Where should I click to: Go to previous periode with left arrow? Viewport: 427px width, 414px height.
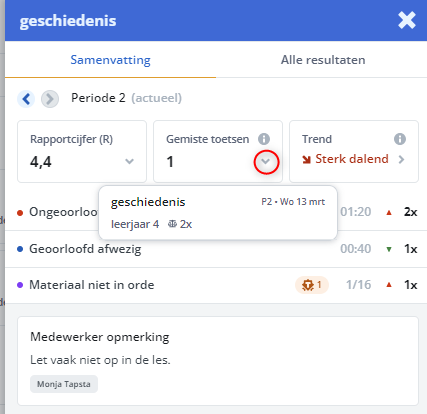point(26,99)
